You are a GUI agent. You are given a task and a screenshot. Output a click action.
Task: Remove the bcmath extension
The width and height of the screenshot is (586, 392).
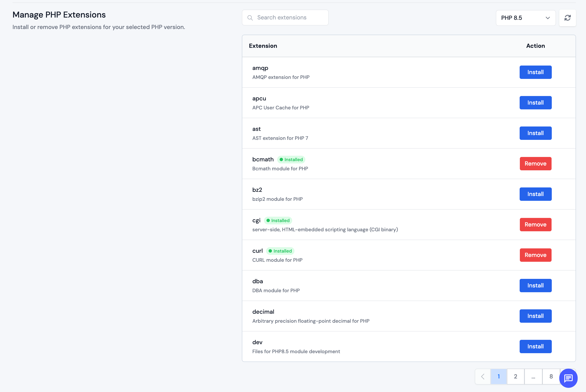[x=535, y=163]
